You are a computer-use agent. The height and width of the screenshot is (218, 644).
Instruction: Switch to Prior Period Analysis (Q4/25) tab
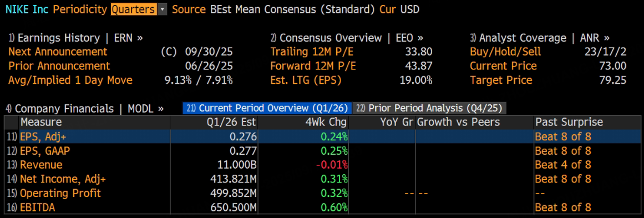(x=430, y=108)
